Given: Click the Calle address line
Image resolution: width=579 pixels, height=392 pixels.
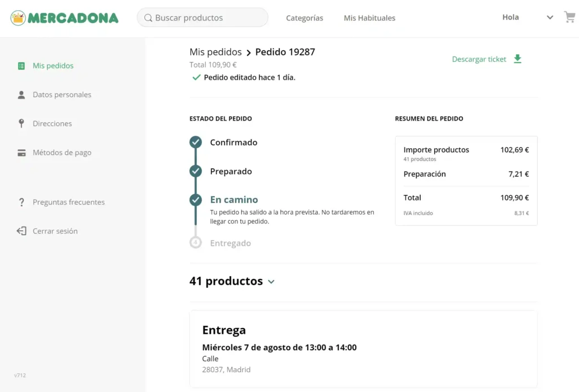Looking at the screenshot, I should [210, 359].
